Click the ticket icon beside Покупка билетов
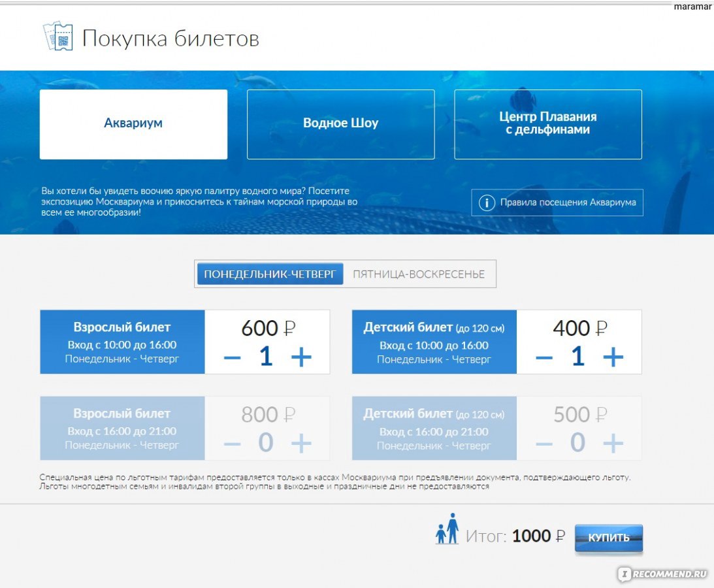This screenshot has width=714, height=588. (57, 37)
